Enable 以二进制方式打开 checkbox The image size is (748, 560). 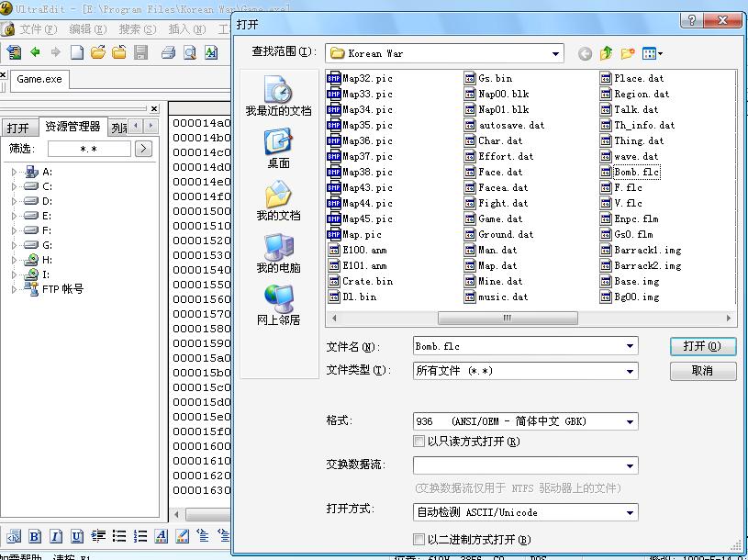pyautogui.click(x=419, y=540)
